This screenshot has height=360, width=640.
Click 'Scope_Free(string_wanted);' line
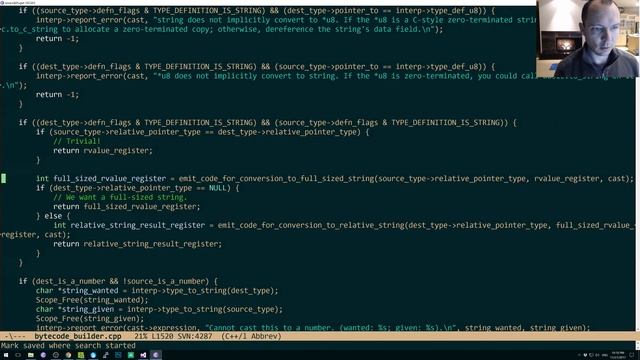[x=92, y=300]
